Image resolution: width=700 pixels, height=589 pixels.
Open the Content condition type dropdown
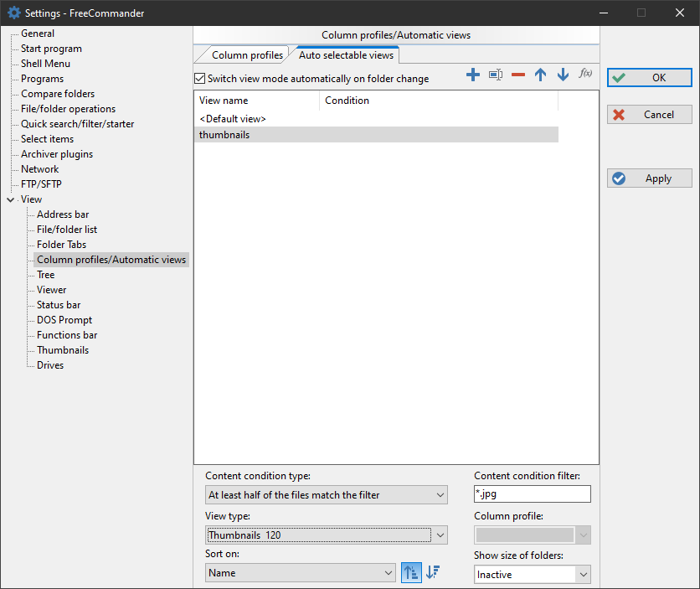[x=327, y=495]
